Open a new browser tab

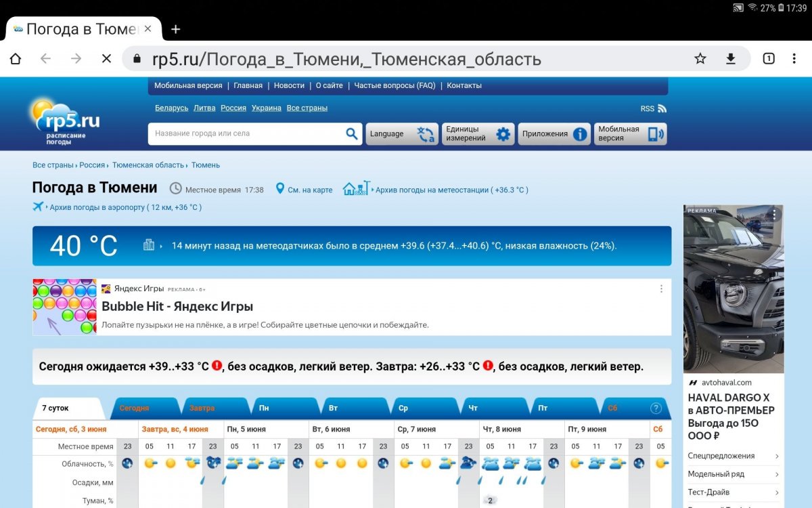coord(176,29)
